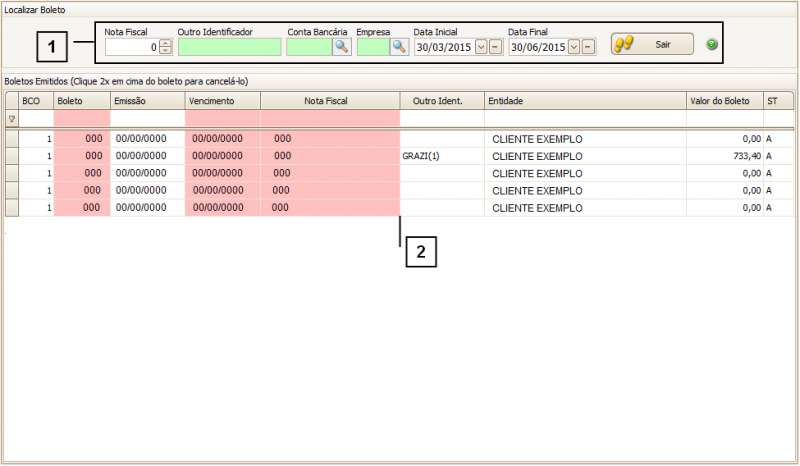This screenshot has width=800, height=466.
Task: Click the green help icon
Action: [x=712, y=45]
